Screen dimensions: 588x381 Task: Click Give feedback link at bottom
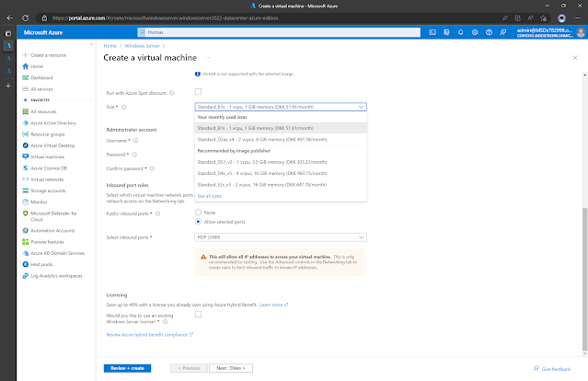552,369
